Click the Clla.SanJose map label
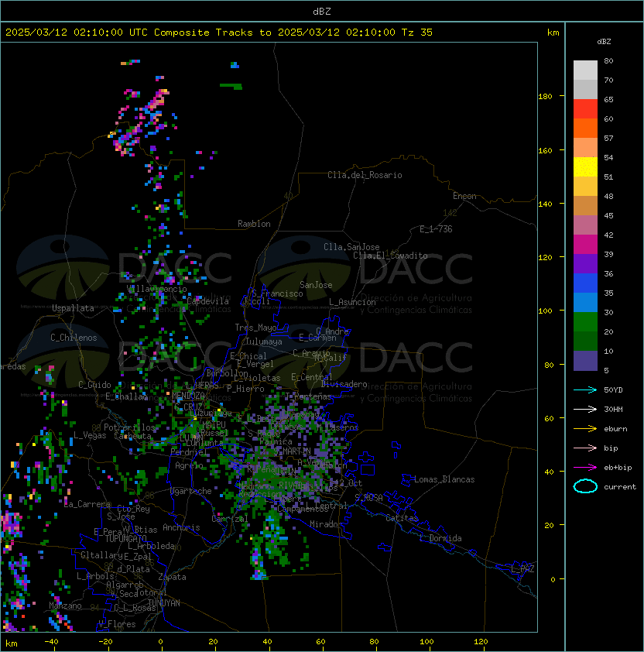Viewport: 644px width, 652px height. pyautogui.click(x=351, y=247)
